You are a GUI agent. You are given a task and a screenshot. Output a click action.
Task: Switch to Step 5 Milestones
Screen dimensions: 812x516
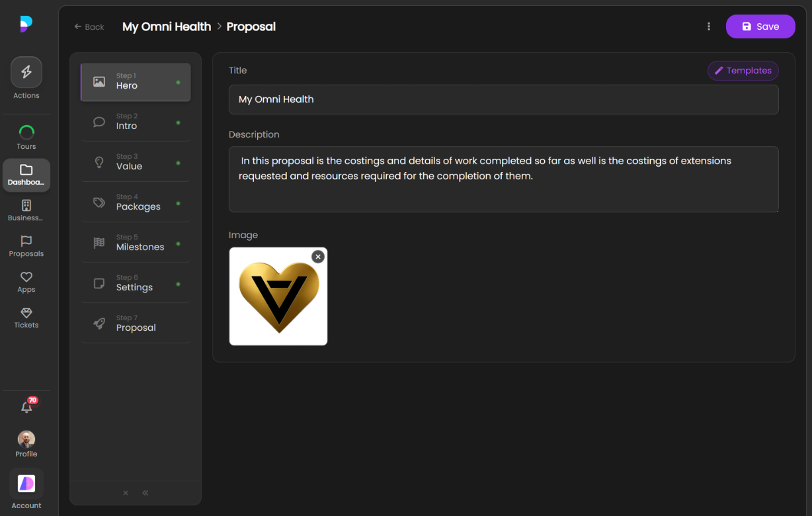tap(135, 243)
